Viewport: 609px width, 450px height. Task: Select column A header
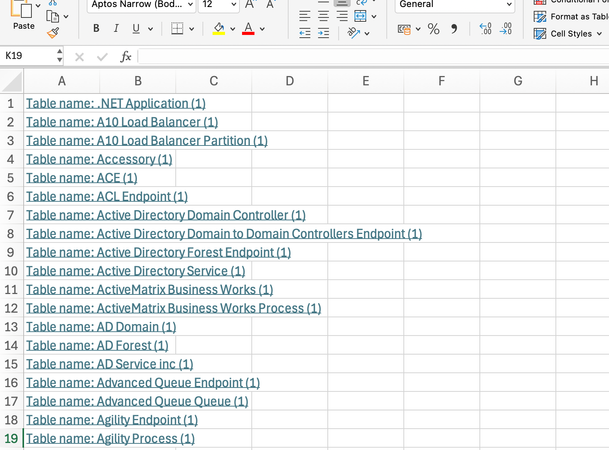(61, 81)
